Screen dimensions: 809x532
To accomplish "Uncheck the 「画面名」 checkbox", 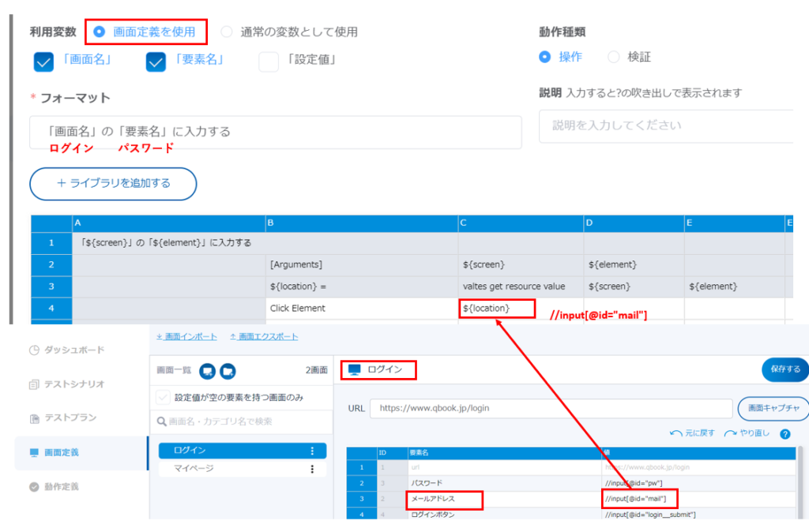I will coord(44,62).
